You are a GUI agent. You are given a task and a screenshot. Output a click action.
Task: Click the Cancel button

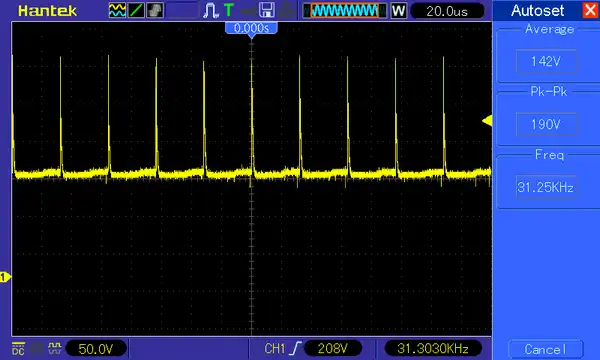545,349
